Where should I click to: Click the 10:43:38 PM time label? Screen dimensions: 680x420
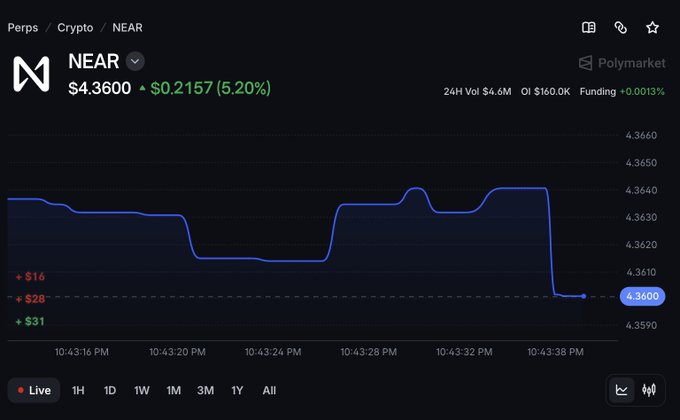pos(556,352)
